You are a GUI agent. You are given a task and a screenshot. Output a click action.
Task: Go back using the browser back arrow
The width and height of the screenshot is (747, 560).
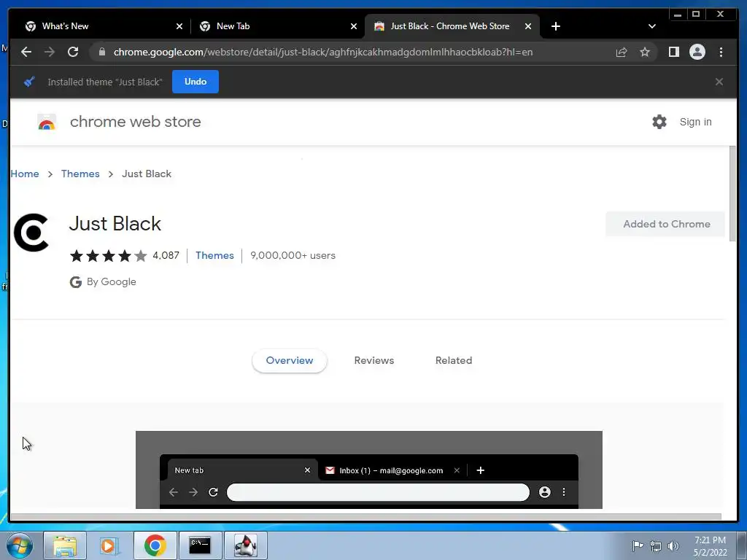(26, 52)
